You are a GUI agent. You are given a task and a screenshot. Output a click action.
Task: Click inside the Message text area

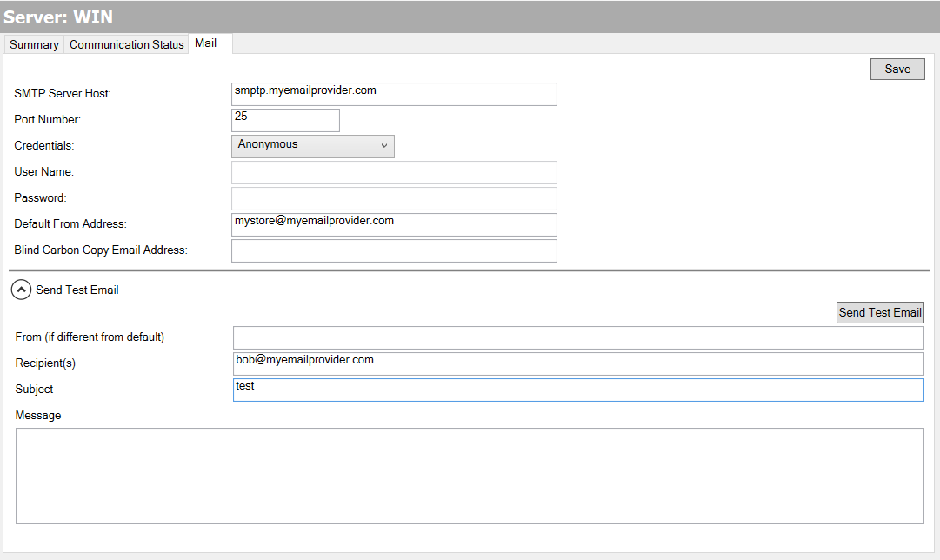tap(470, 476)
